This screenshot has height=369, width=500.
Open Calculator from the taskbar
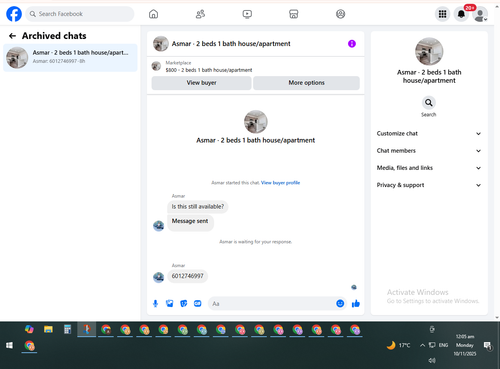point(67,329)
